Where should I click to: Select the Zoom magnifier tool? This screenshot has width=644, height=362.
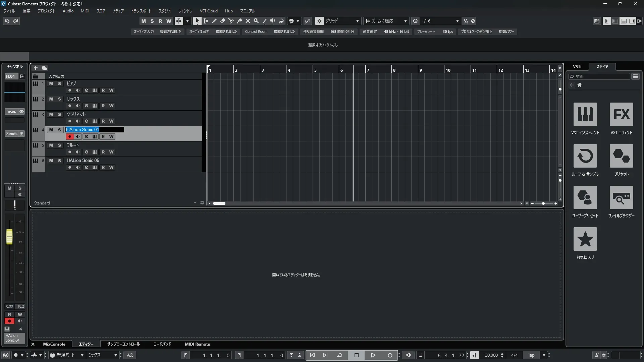point(256,21)
